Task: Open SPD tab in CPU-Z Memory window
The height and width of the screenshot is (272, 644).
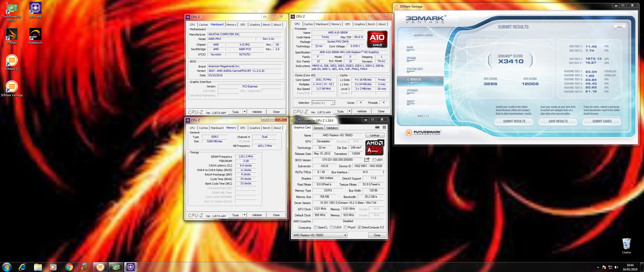Action: pyautogui.click(x=243, y=128)
